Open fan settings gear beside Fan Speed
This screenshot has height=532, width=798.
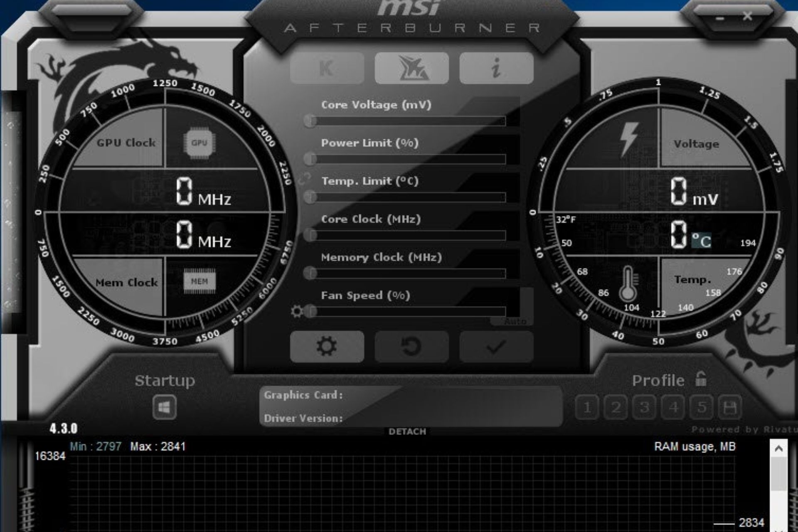pyautogui.click(x=297, y=311)
